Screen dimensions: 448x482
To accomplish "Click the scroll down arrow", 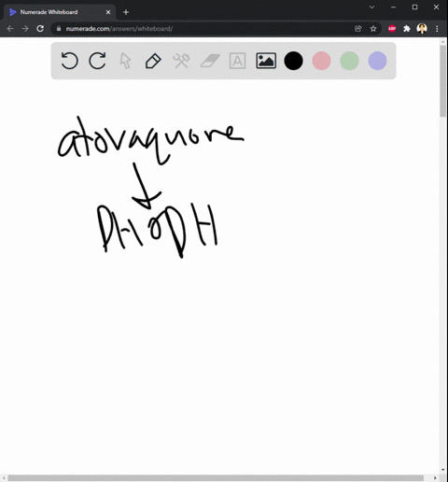I will [x=442, y=470].
